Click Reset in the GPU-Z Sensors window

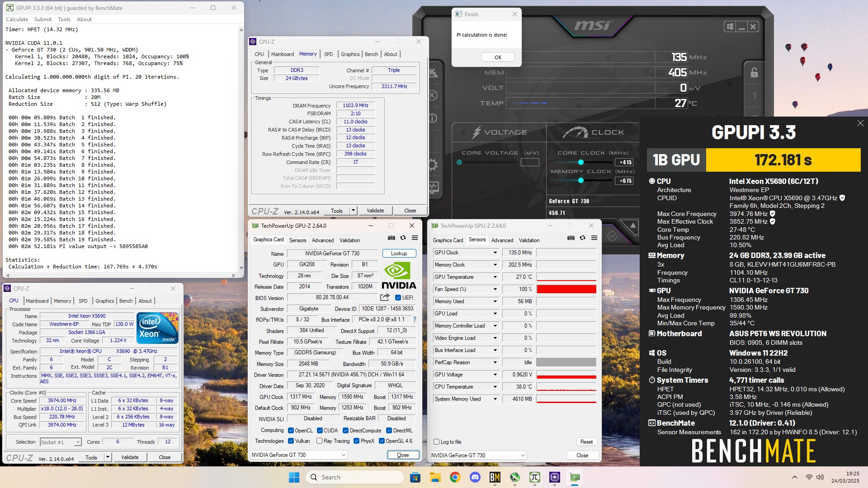[x=586, y=442]
